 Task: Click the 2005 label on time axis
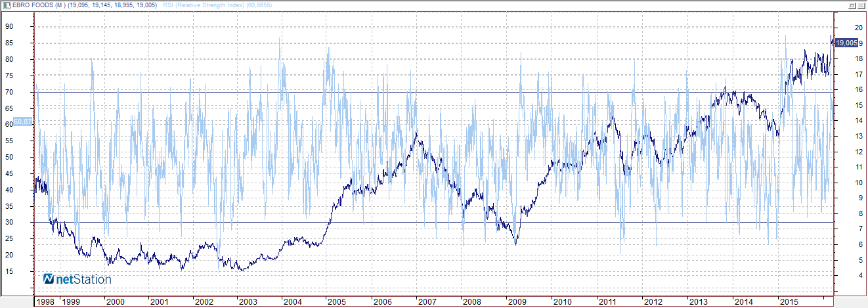click(x=336, y=301)
